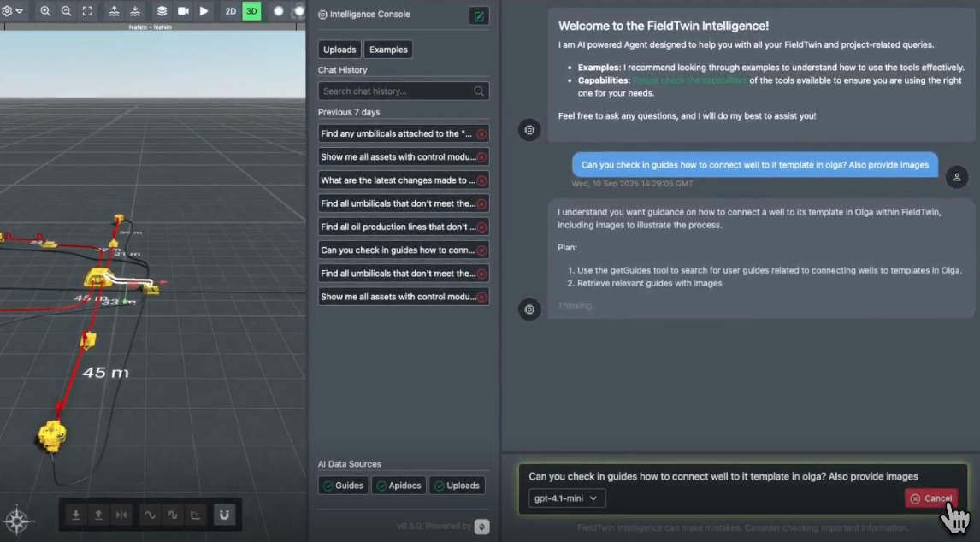Open the Uploads button beside Examples

click(339, 50)
